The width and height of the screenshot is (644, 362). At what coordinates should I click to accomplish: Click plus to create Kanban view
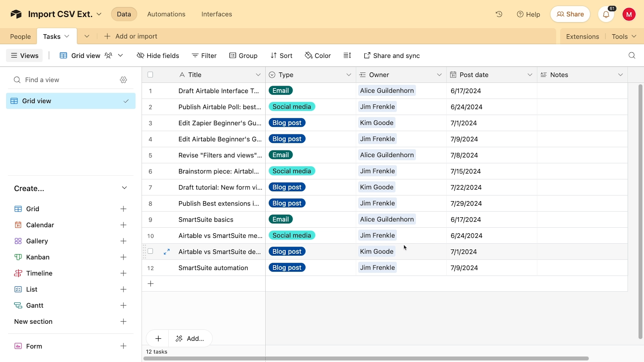point(124,257)
